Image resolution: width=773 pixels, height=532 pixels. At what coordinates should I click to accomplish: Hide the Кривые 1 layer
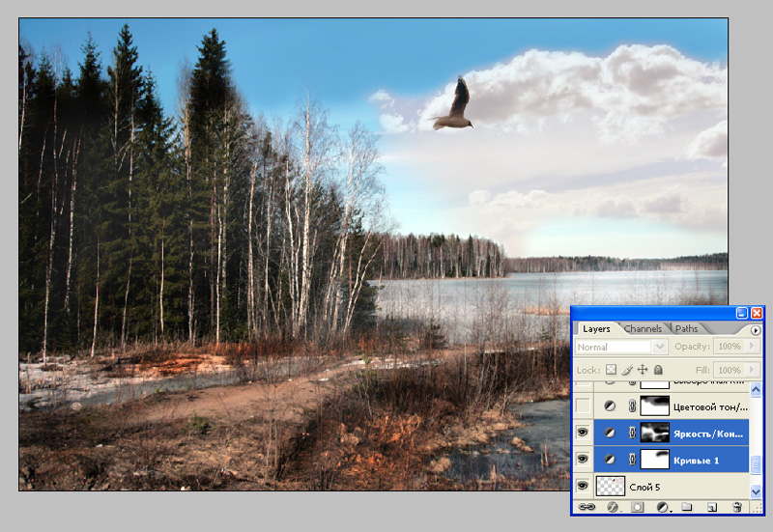(x=583, y=459)
